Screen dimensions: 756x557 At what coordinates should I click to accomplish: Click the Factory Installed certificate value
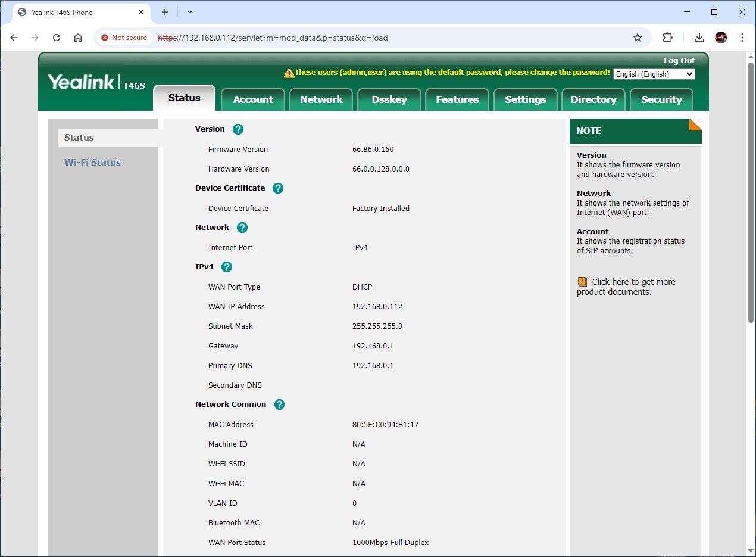point(381,209)
